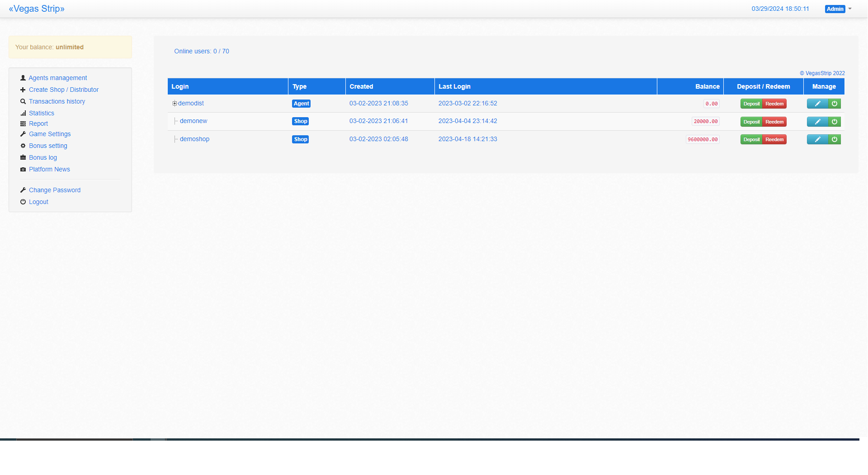Open the demodist login link
Screen dimensions: 868x475
click(191, 103)
